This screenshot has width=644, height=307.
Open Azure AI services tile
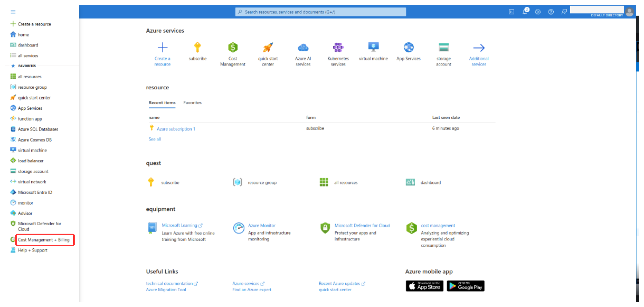tap(303, 54)
